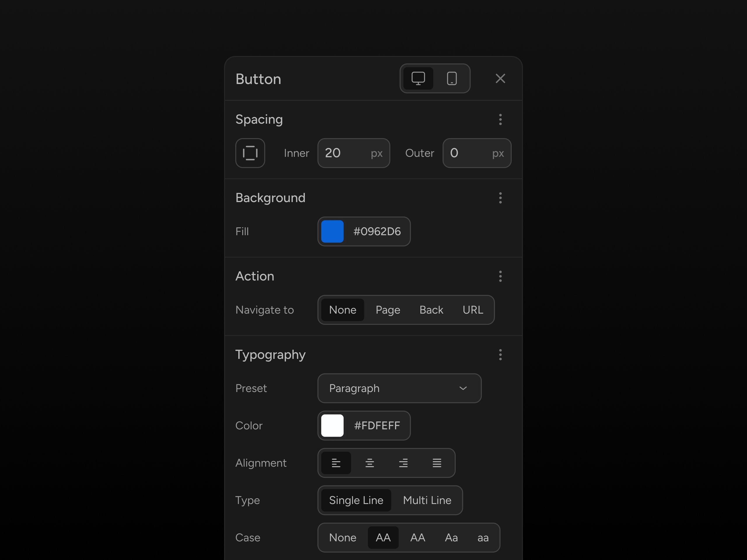
Task: Click the Outer spacing field
Action: (x=477, y=153)
